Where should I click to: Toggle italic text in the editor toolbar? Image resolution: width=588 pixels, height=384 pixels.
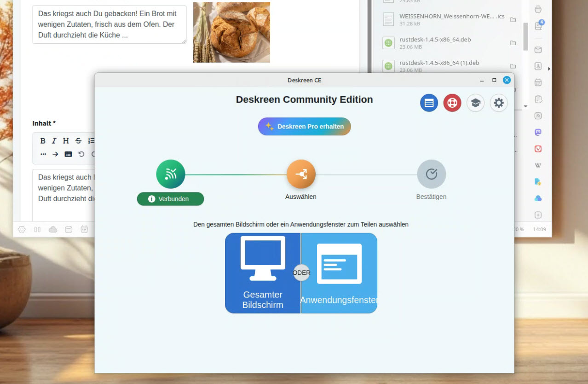54,141
